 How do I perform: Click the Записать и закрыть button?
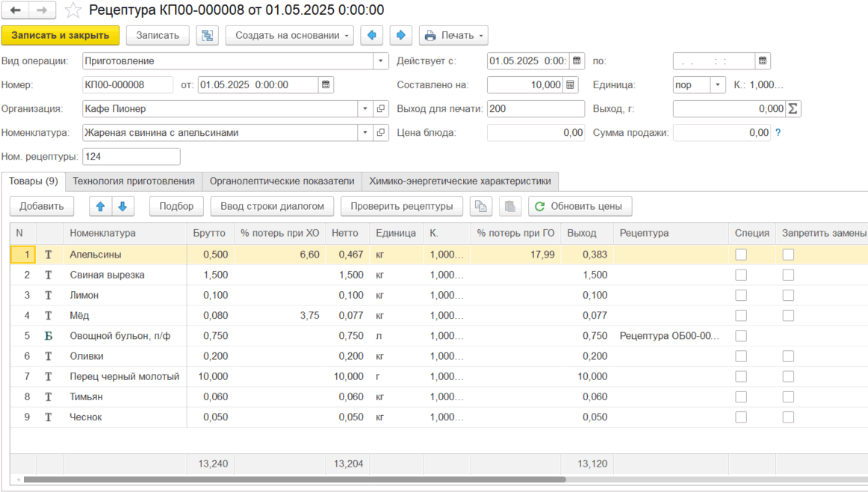coord(60,35)
